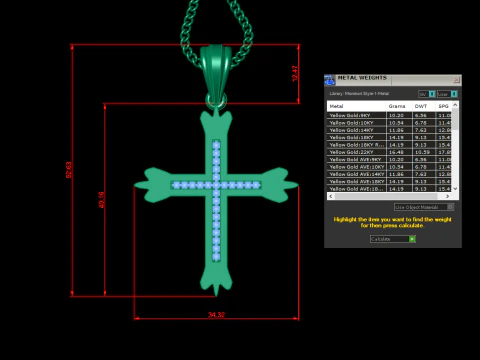Sort by the Grams column header
480x360 pixels.
(x=399, y=106)
